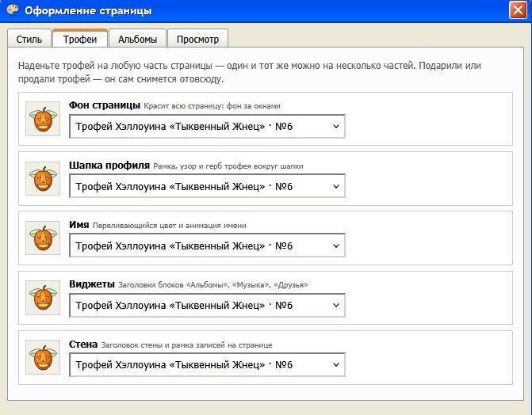Select the Трофеи tab
The height and width of the screenshot is (415, 532).
[x=80, y=39]
